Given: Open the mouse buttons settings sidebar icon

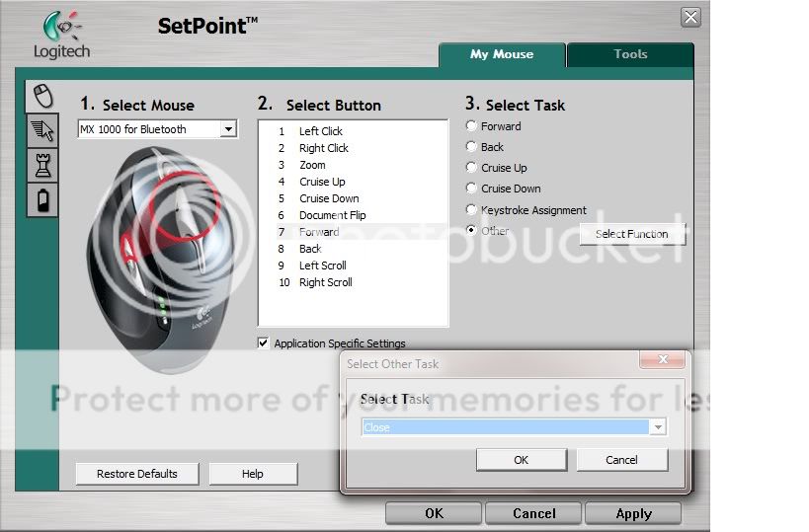Looking at the screenshot, I should [42, 96].
